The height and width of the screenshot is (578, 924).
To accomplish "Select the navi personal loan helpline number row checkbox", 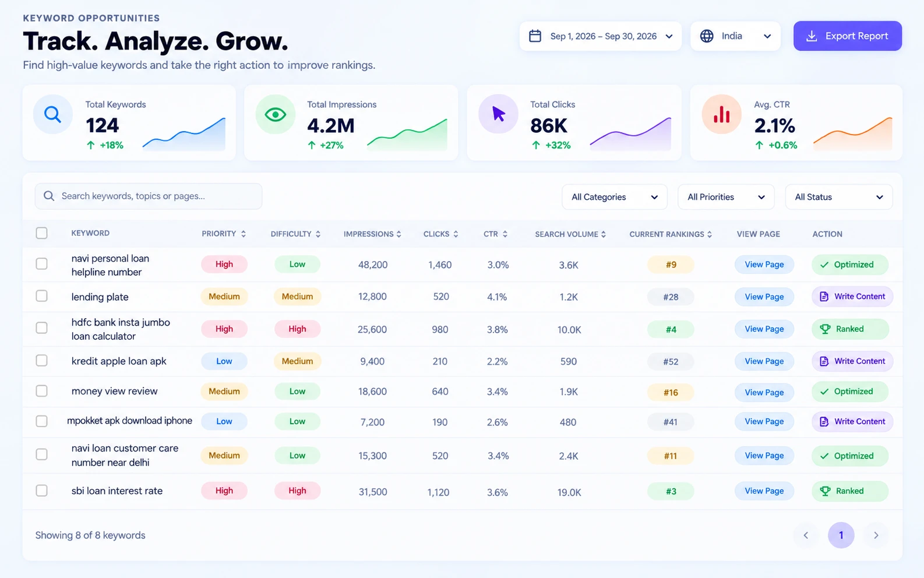I will (41, 264).
